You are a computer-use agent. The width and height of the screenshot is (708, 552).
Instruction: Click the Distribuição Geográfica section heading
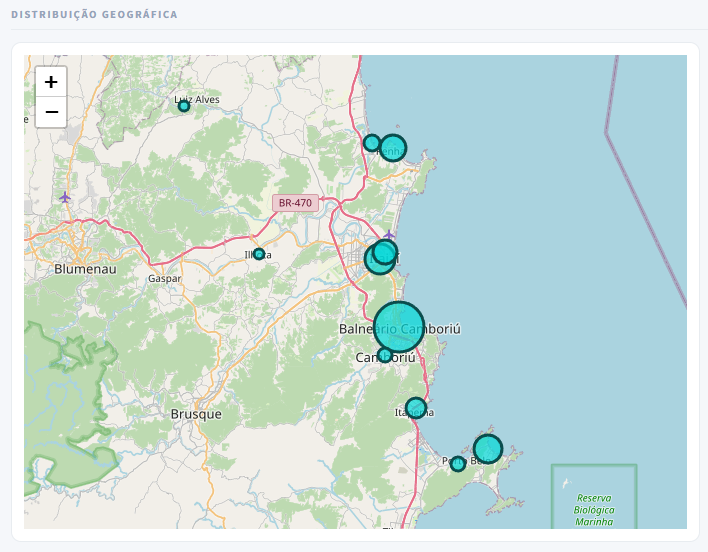click(94, 15)
